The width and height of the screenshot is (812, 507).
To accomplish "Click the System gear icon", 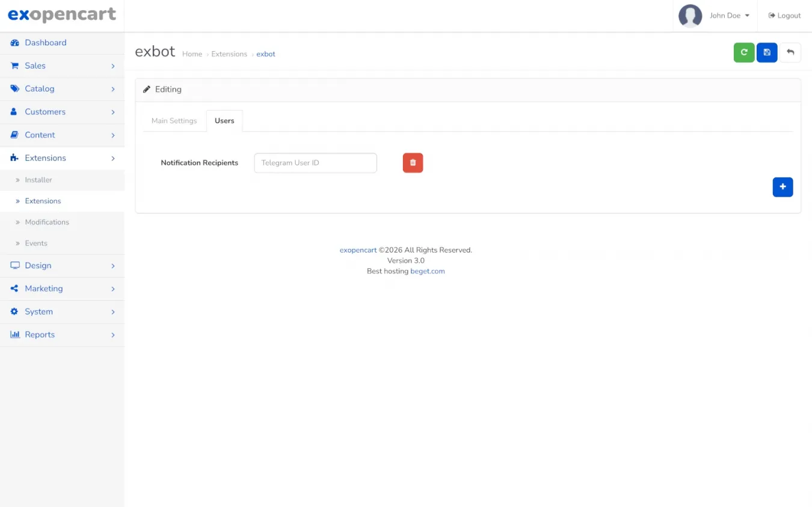I will 15,312.
